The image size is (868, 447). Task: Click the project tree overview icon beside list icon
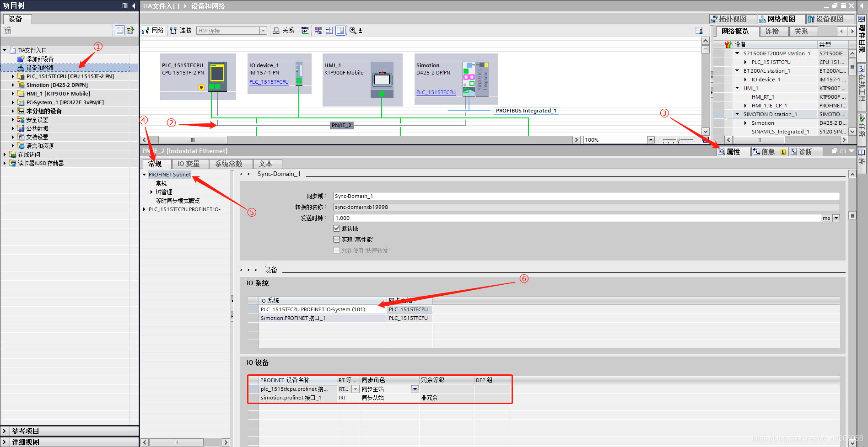tap(131, 30)
